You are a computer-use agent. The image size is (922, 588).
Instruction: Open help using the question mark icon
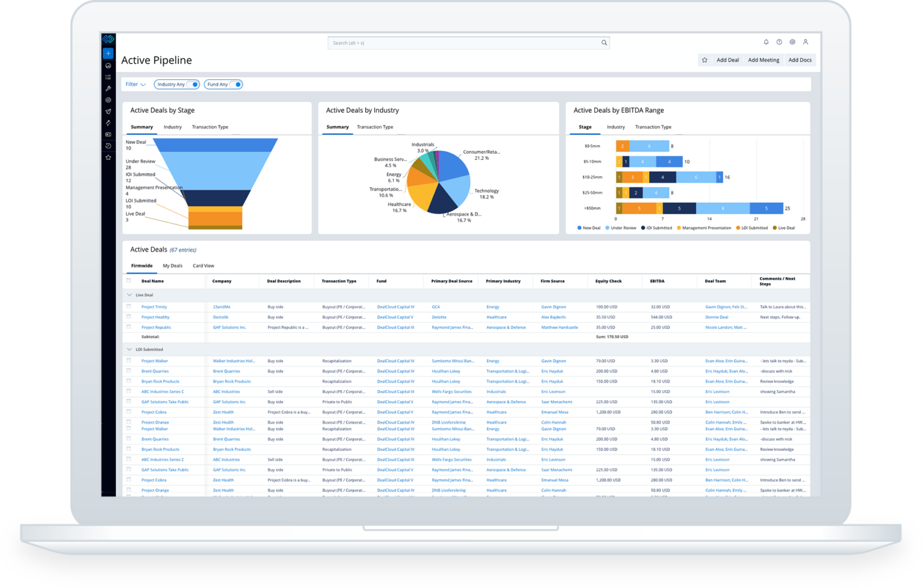(779, 42)
